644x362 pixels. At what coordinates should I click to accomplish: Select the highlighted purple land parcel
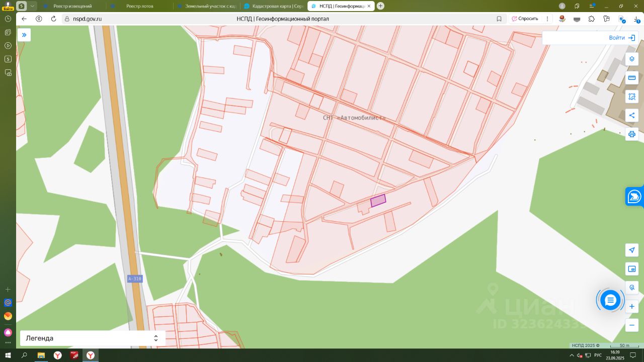[x=378, y=201]
